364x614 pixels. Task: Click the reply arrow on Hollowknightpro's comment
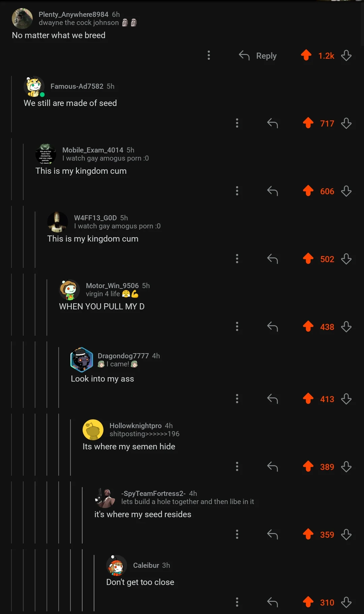[272, 467]
